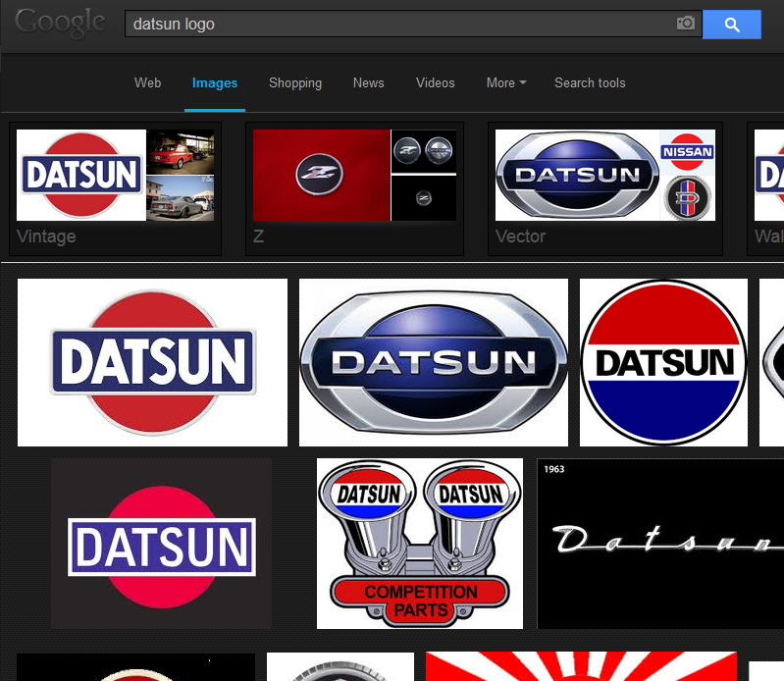
Task: Open the Datsun Competition Parts image
Action: tap(420, 543)
